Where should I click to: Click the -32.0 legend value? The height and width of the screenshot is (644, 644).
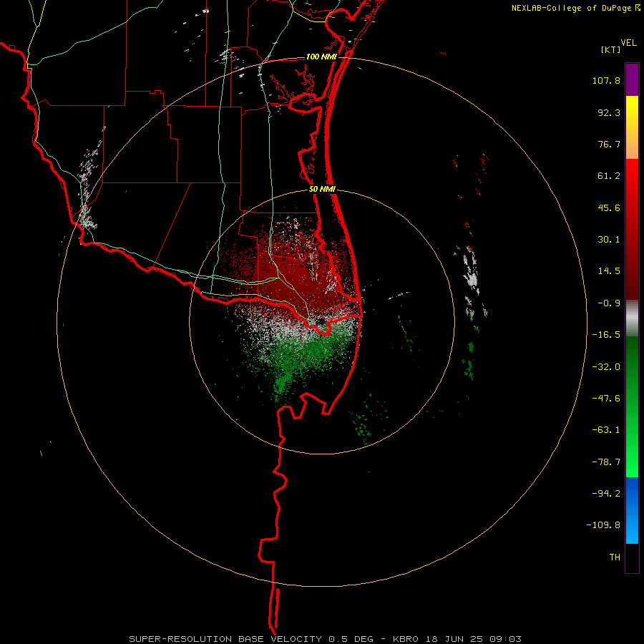coord(606,367)
